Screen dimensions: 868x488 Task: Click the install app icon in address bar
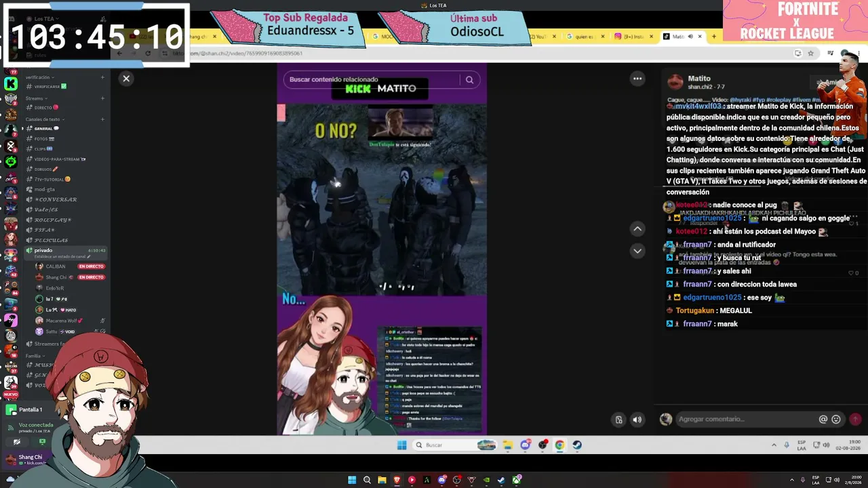point(798,53)
